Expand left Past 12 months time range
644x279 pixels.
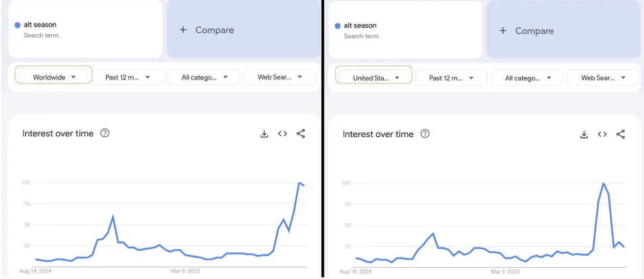pyautogui.click(x=128, y=77)
